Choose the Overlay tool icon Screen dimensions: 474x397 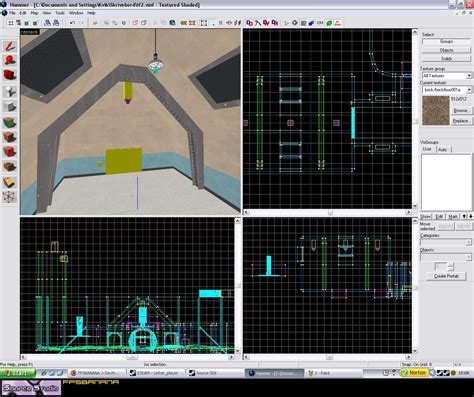[10, 166]
